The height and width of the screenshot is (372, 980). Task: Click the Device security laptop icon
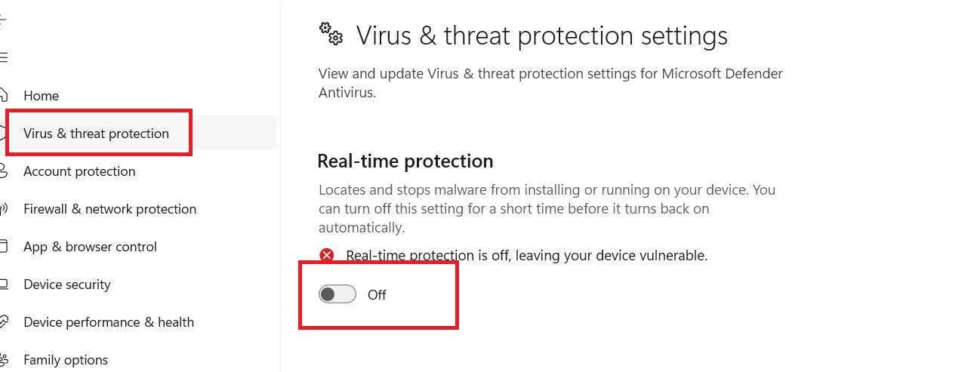[x=4, y=284]
